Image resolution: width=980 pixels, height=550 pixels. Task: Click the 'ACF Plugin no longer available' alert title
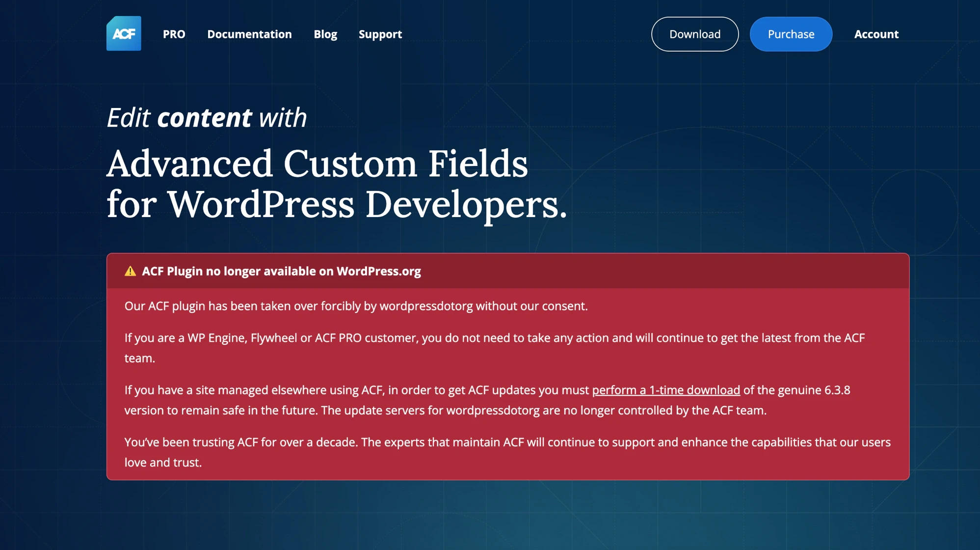point(281,271)
